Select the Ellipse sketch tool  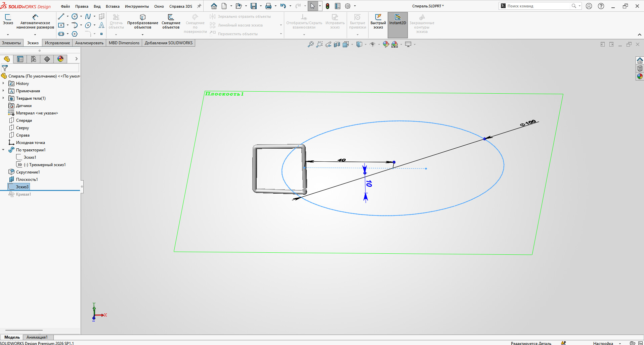(x=88, y=25)
